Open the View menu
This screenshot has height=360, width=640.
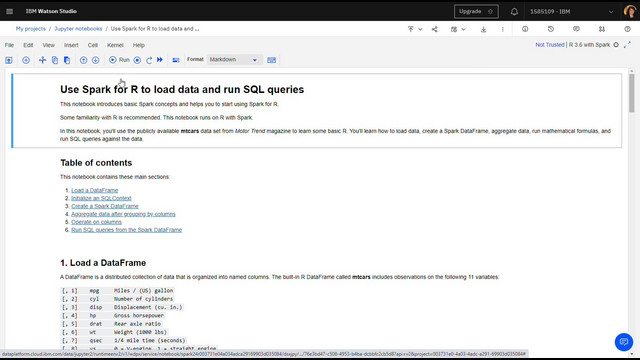[49, 45]
